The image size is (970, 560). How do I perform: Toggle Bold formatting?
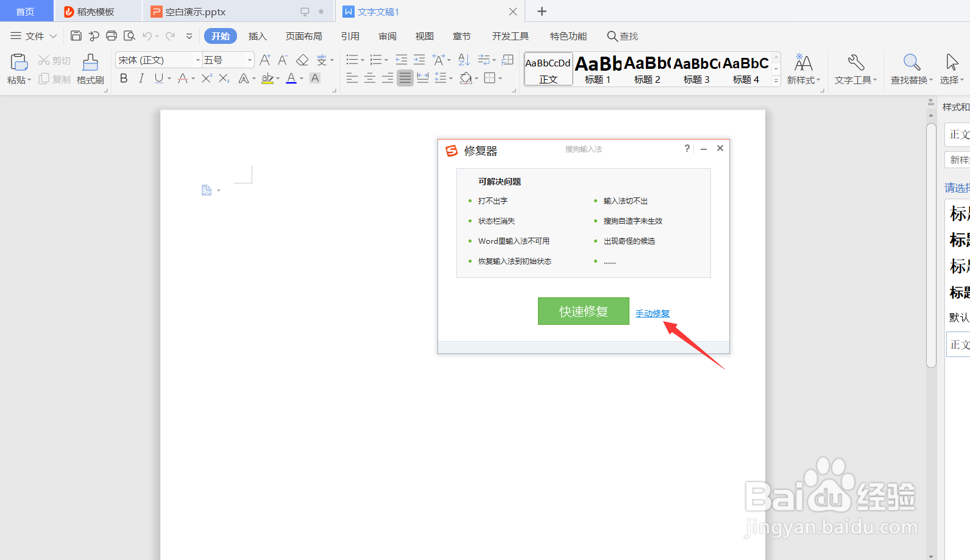124,78
